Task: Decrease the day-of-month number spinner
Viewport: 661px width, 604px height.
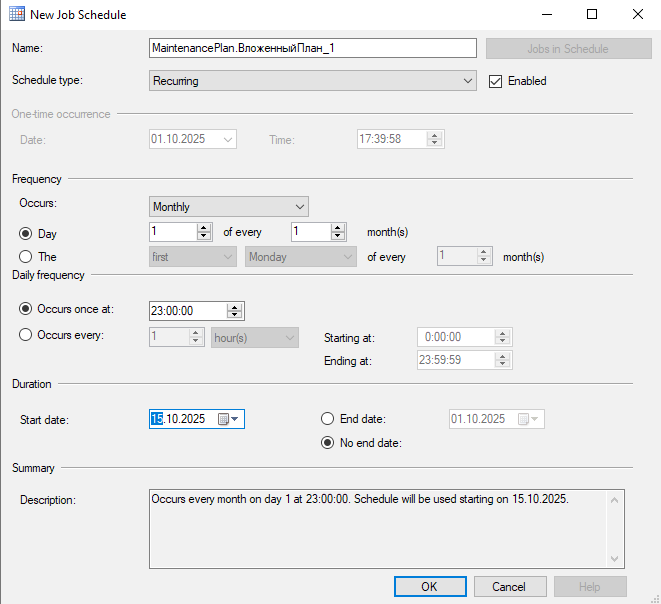Action: tap(204, 236)
